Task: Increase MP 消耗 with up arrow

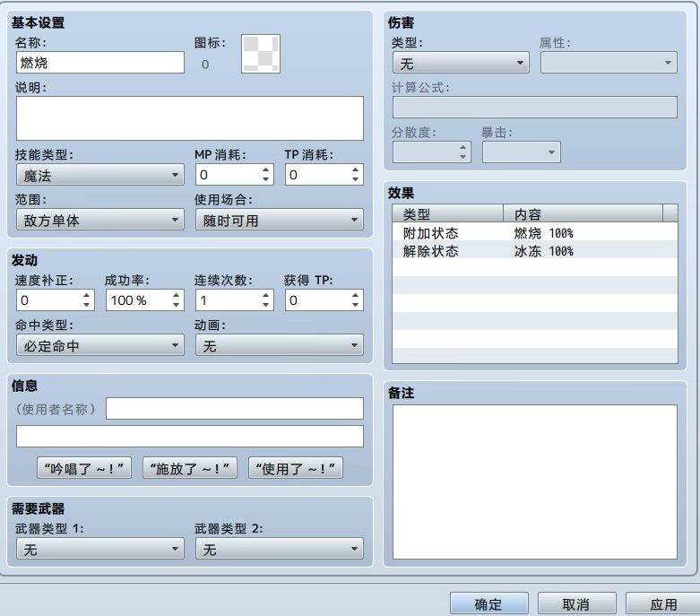Action: pos(265,169)
